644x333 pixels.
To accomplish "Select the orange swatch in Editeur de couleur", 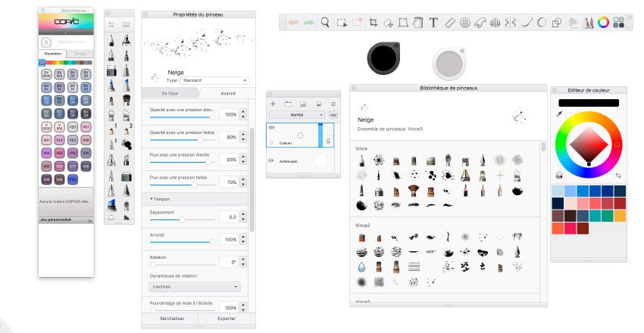I will tap(620, 215).
